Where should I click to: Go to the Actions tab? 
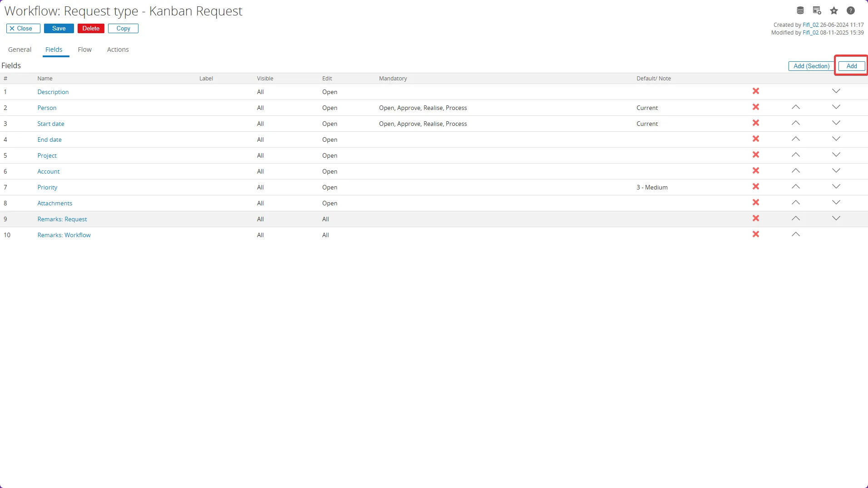118,50
